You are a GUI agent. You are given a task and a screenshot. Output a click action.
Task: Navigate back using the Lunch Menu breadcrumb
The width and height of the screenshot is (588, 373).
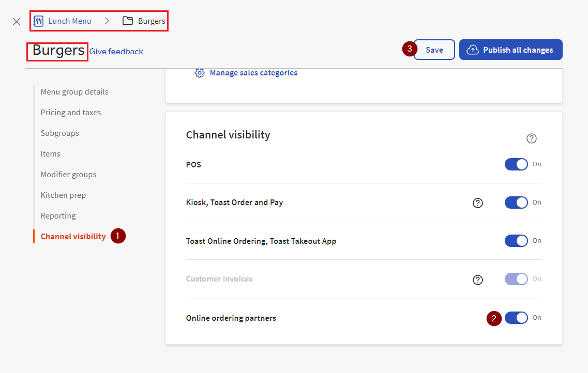69,21
